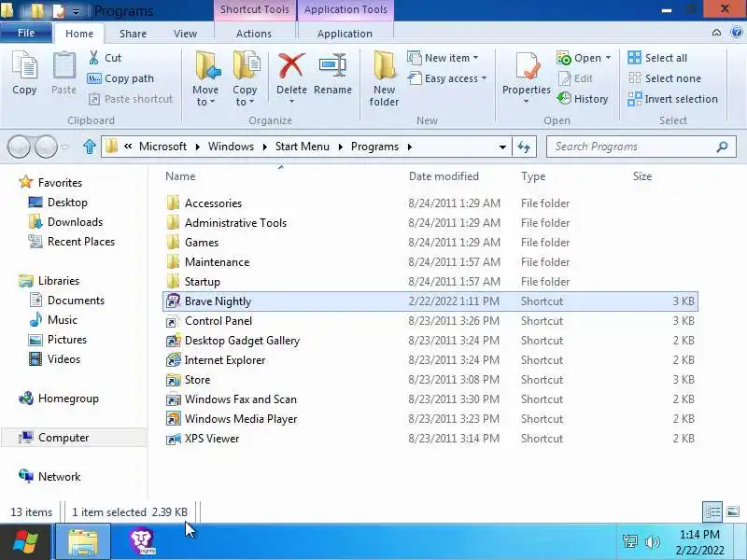Click File Explorer icon on taskbar

[x=83, y=541]
